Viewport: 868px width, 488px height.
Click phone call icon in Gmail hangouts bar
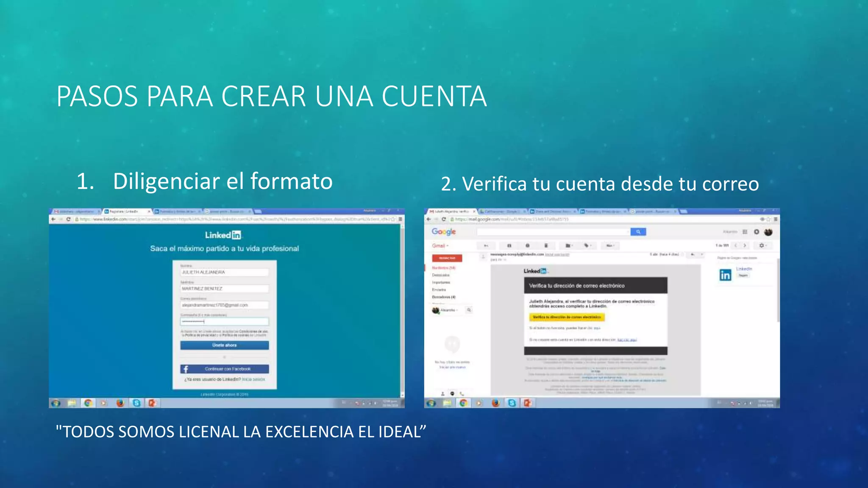tap(462, 394)
